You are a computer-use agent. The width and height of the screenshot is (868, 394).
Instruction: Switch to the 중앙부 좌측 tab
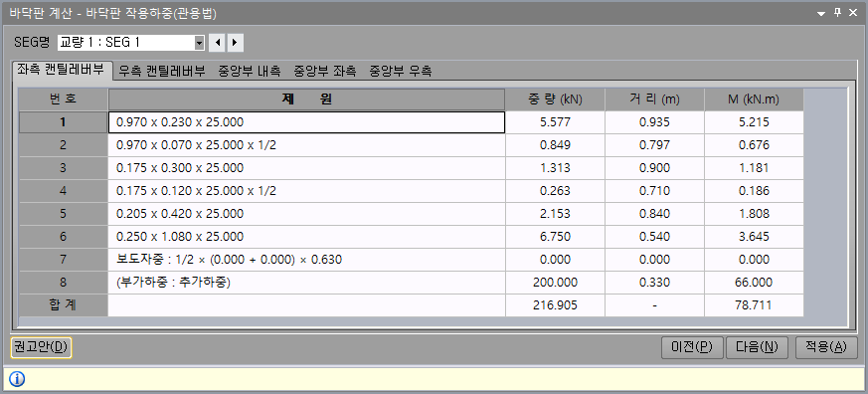coord(325,71)
